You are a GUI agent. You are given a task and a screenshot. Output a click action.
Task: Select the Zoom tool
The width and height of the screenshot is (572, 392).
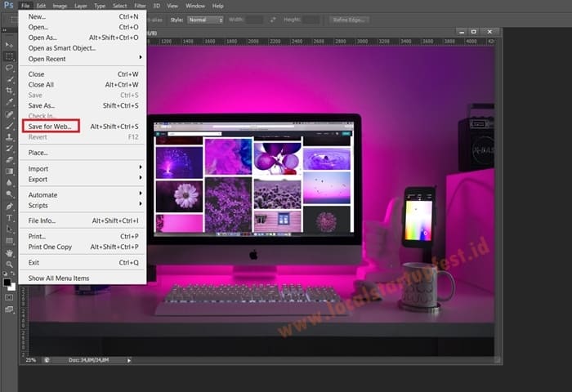(x=9, y=264)
